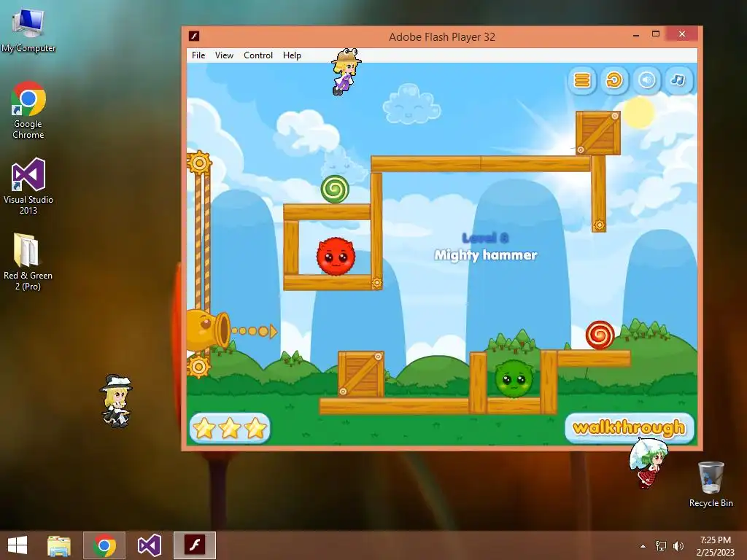Open the game level menu icon
This screenshot has width=747, height=560.
click(582, 80)
